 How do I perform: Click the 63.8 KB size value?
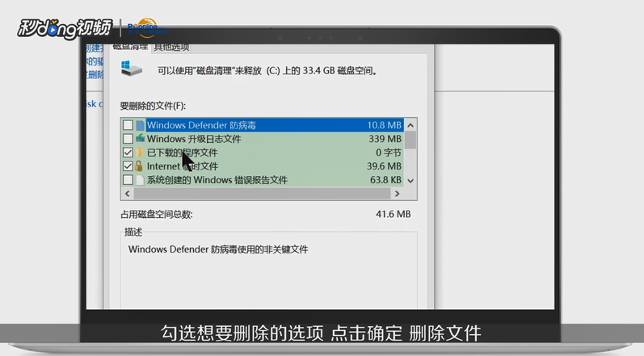tap(385, 180)
